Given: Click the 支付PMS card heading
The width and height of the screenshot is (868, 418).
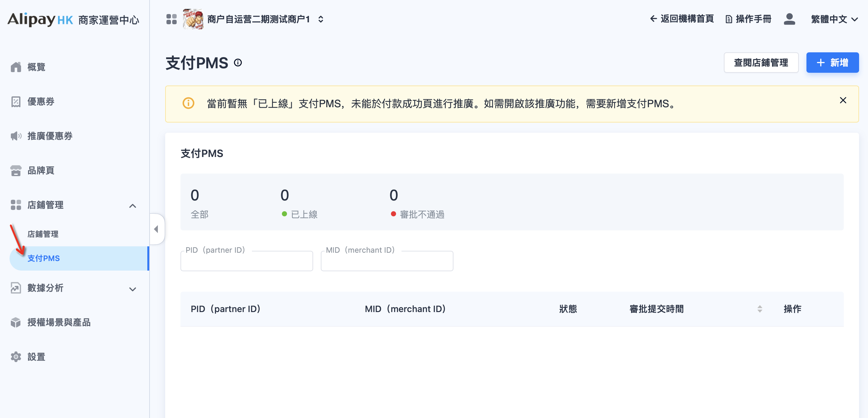Looking at the screenshot, I should pyautogui.click(x=202, y=153).
